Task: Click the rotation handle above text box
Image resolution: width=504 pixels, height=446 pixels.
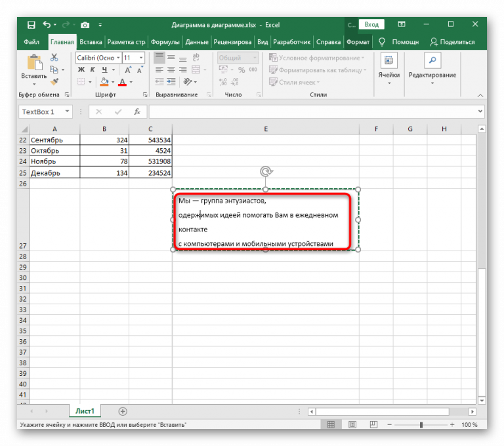Action: pos(266,171)
